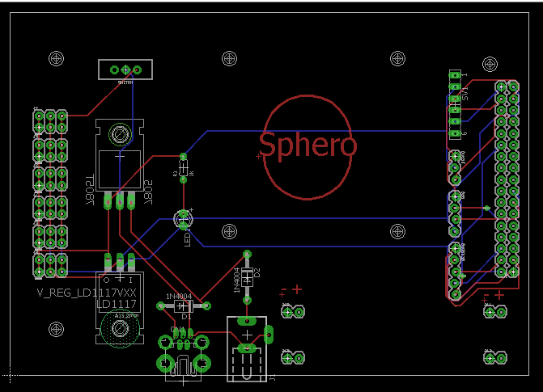Select the top mounting hole above the Sphero circle's left side
Image resolution: width=543 pixels, height=392 pixels.
229,58
